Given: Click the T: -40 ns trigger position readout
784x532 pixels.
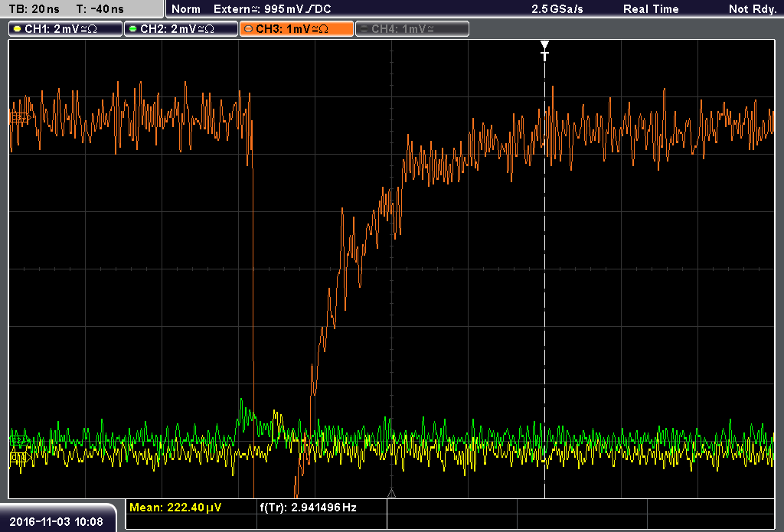Looking at the screenshot, I should [100, 9].
